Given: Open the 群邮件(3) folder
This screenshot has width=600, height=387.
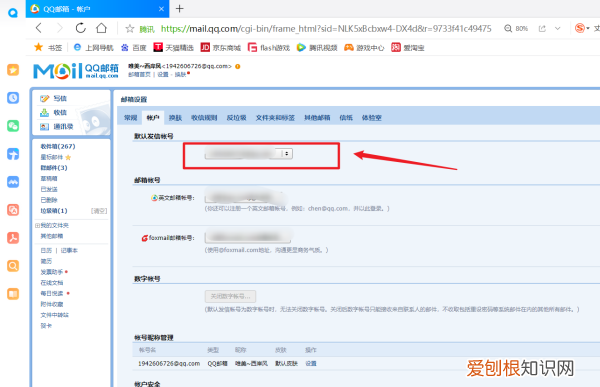Looking at the screenshot, I should click(x=54, y=168).
